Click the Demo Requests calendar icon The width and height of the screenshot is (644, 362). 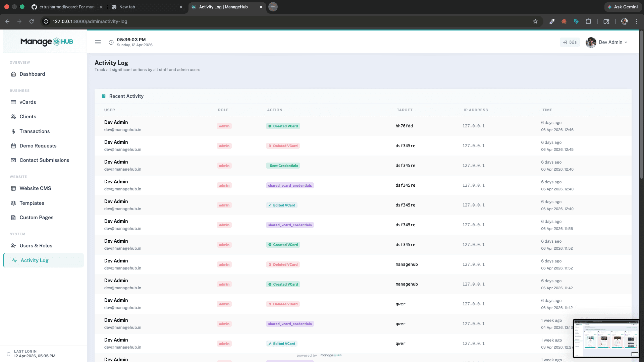click(x=13, y=146)
